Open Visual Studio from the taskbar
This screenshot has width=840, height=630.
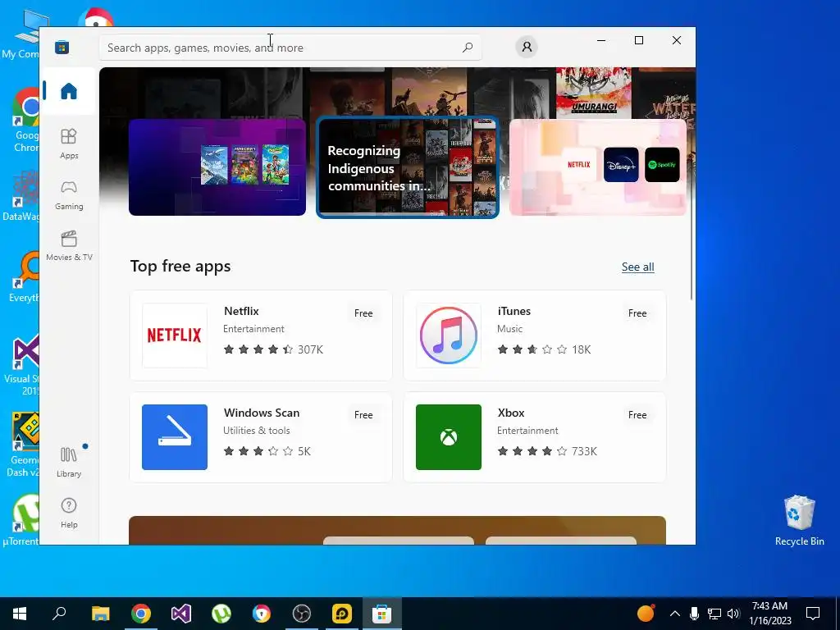181,614
